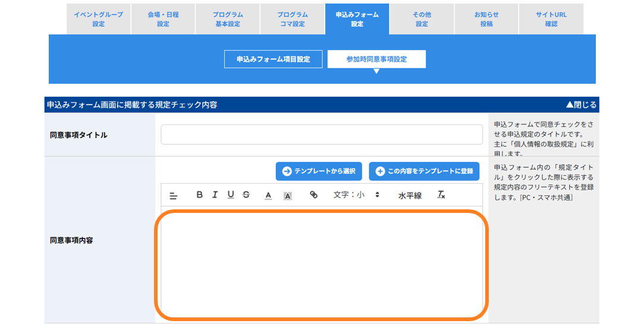644x336 pixels.
Task: Switch to 申込みフォーム項目設定 sub-tab
Action: click(x=273, y=59)
